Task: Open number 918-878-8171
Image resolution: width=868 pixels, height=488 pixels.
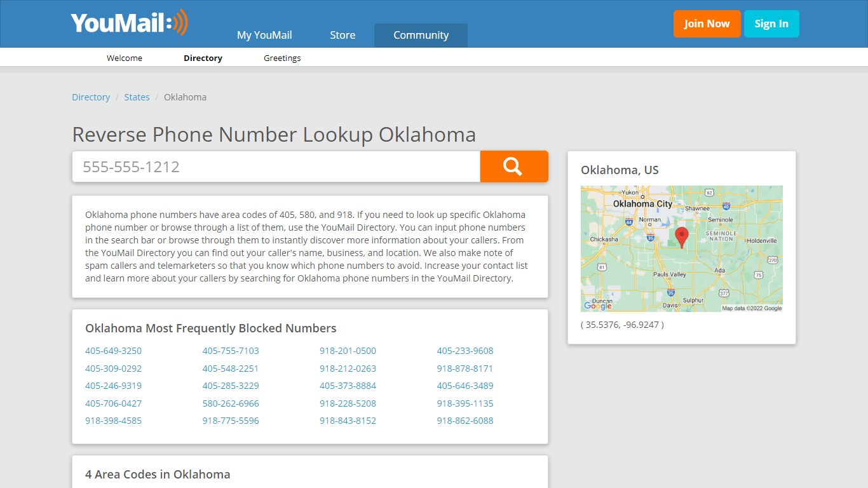Action: tap(465, 369)
